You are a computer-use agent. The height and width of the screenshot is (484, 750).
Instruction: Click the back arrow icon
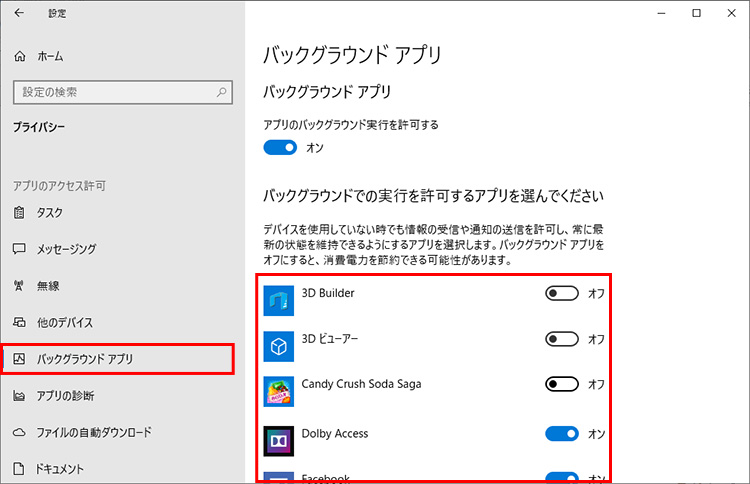click(19, 14)
